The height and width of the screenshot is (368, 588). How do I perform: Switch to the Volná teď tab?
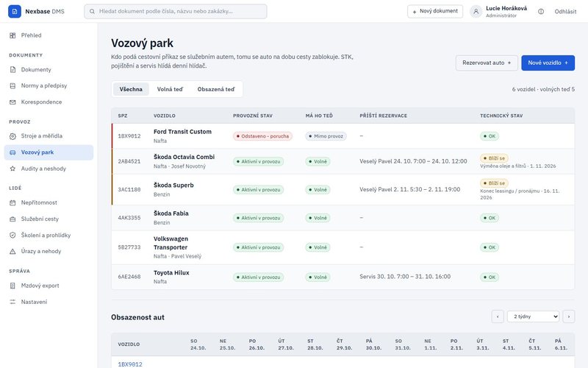(170, 89)
